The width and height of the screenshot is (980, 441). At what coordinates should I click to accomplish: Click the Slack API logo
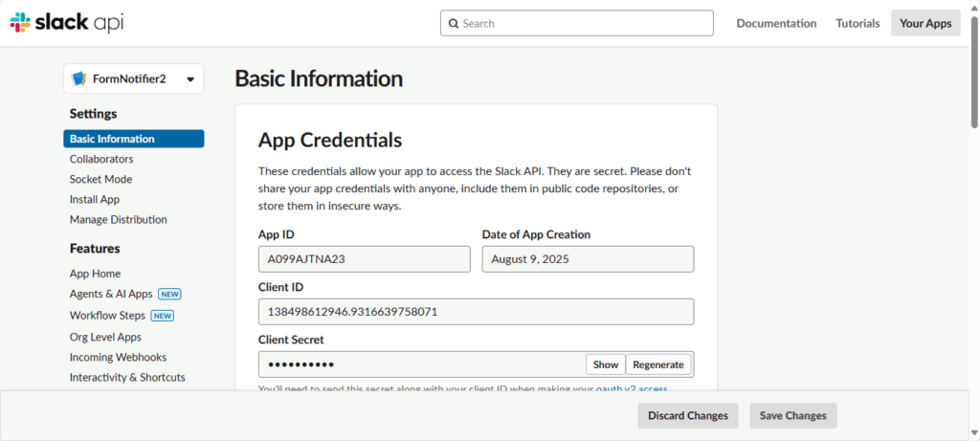[67, 23]
